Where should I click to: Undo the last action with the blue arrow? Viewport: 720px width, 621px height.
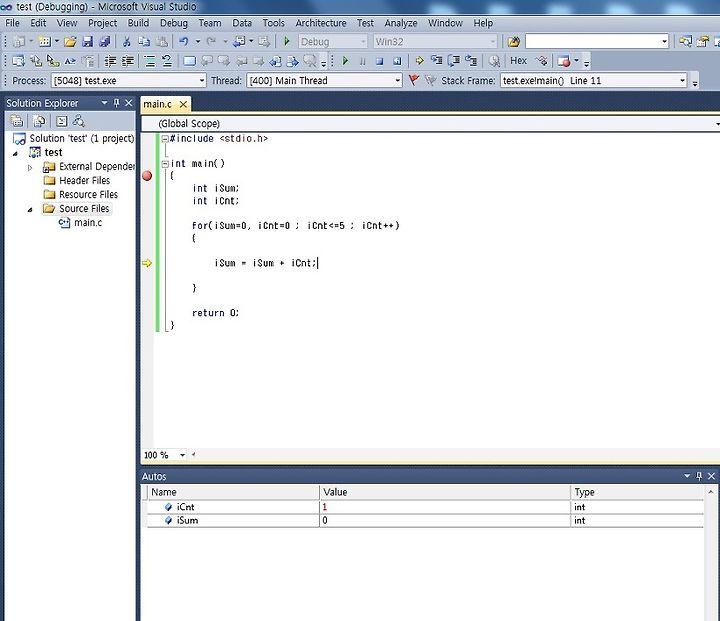pos(184,42)
